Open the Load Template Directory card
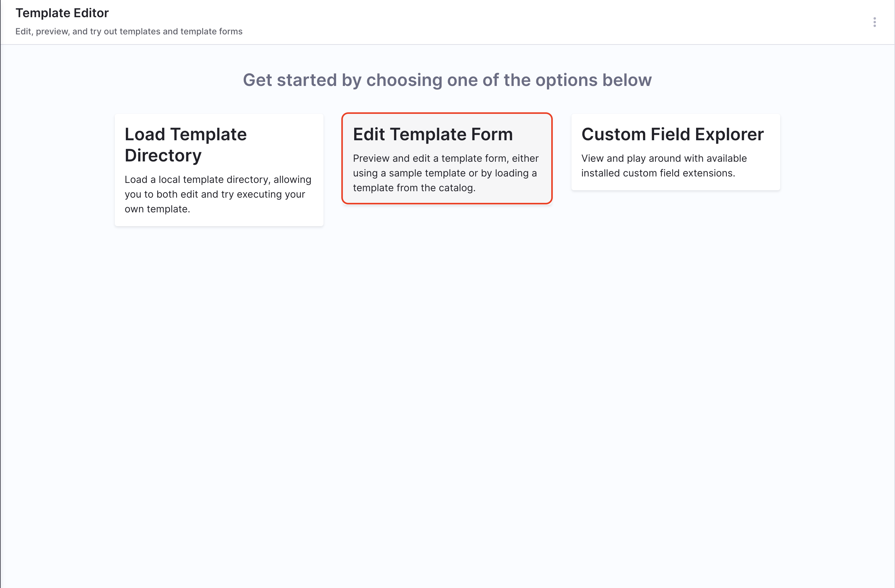 pyautogui.click(x=219, y=170)
